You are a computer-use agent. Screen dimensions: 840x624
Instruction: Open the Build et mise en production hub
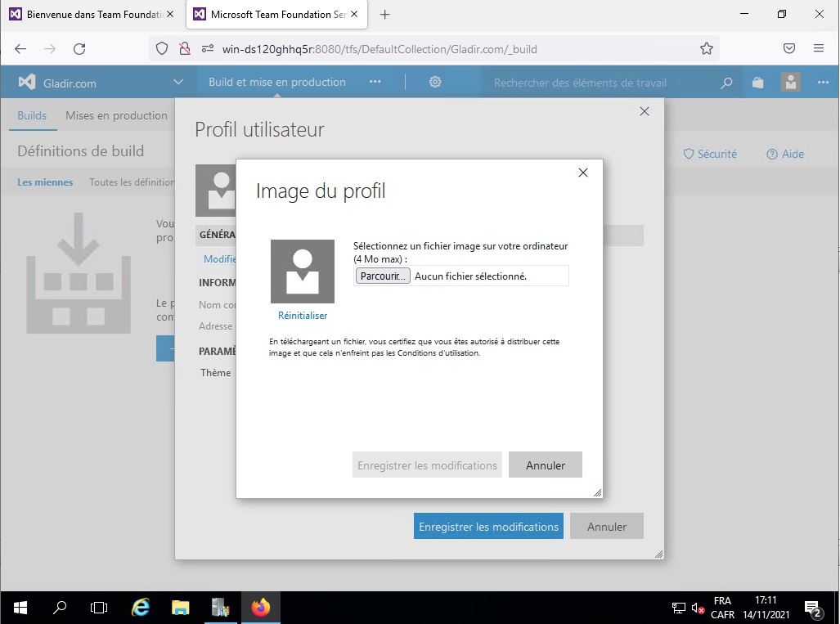click(x=277, y=82)
